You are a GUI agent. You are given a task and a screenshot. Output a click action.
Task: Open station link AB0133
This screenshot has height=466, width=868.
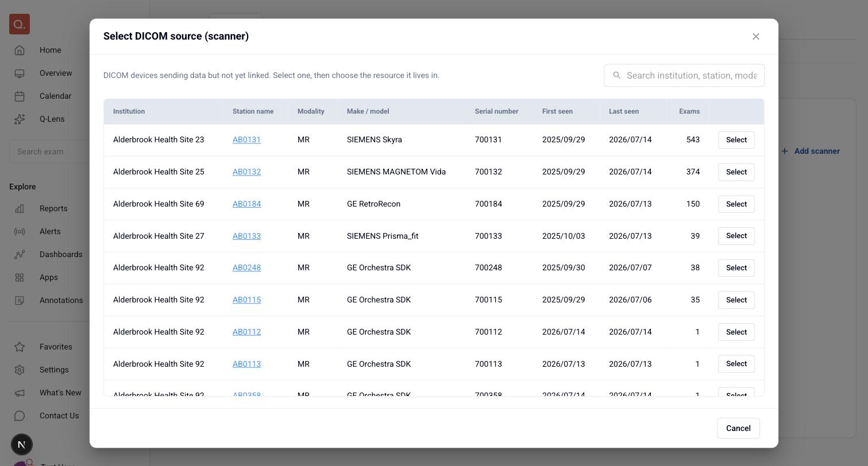(x=246, y=236)
